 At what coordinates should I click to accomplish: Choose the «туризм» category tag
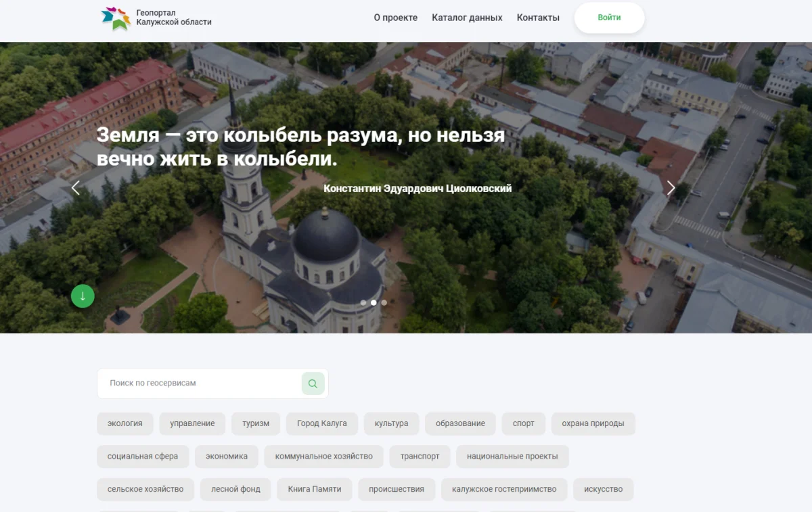[x=256, y=423]
